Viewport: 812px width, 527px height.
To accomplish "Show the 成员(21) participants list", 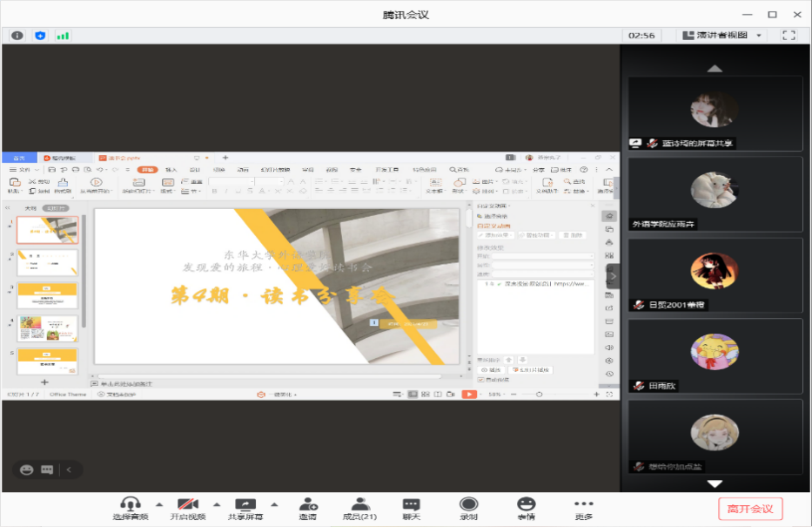I will 359,508.
